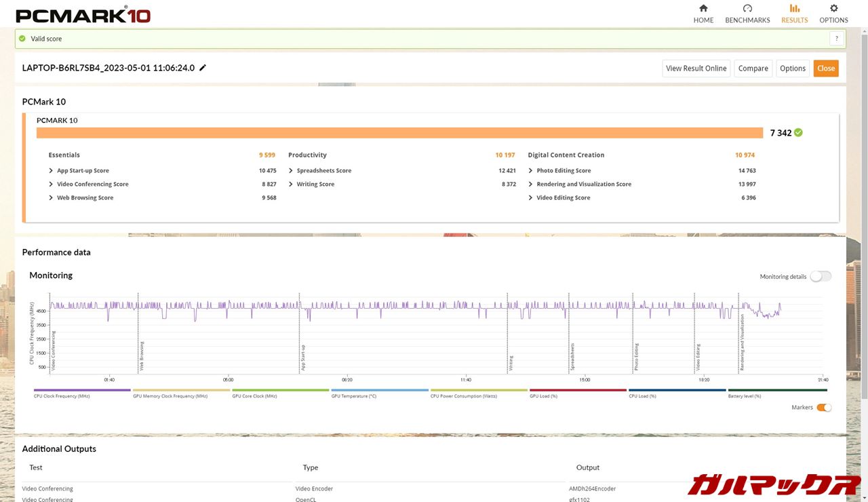The height and width of the screenshot is (502, 868).
Task: Expand the Photo Editing Score row
Action: point(530,171)
